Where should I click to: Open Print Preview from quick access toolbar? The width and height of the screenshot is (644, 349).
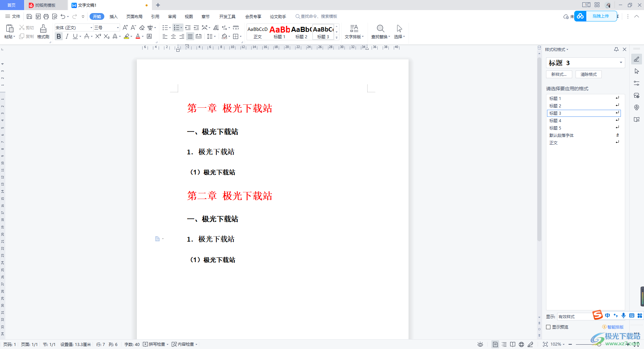tap(55, 16)
